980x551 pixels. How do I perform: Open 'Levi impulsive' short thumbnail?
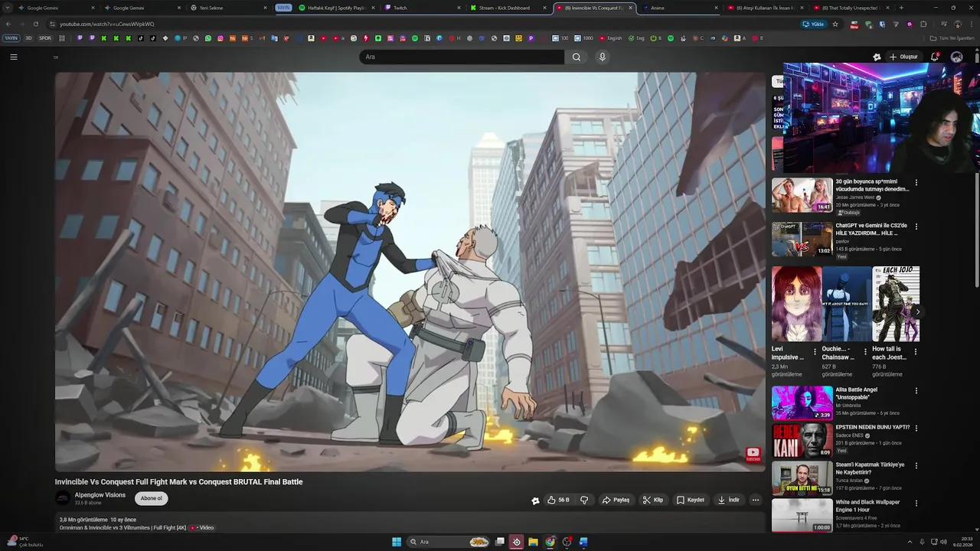(796, 304)
